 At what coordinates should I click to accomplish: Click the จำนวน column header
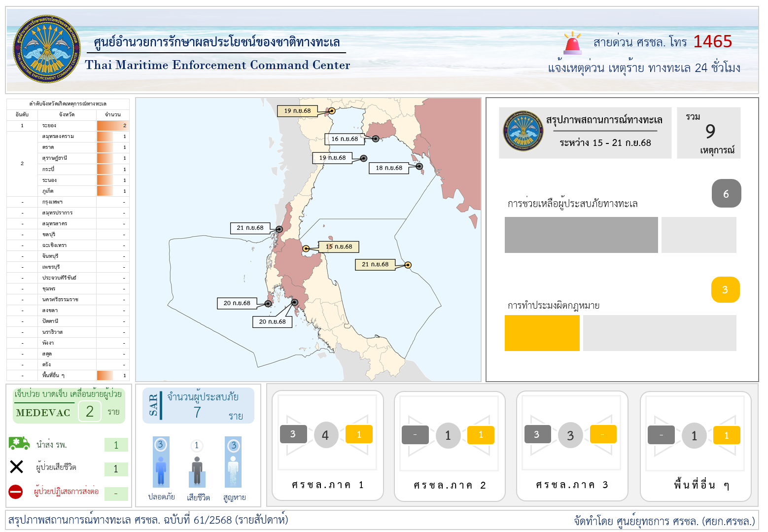pyautogui.click(x=113, y=114)
